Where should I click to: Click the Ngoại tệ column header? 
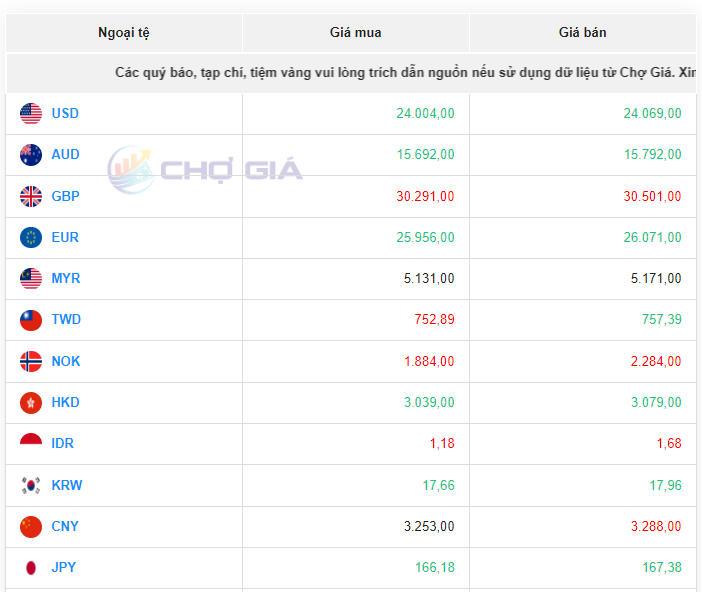pos(124,33)
